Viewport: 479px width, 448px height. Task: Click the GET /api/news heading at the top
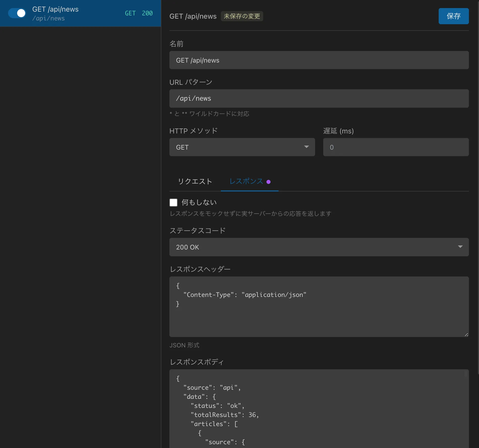(193, 16)
